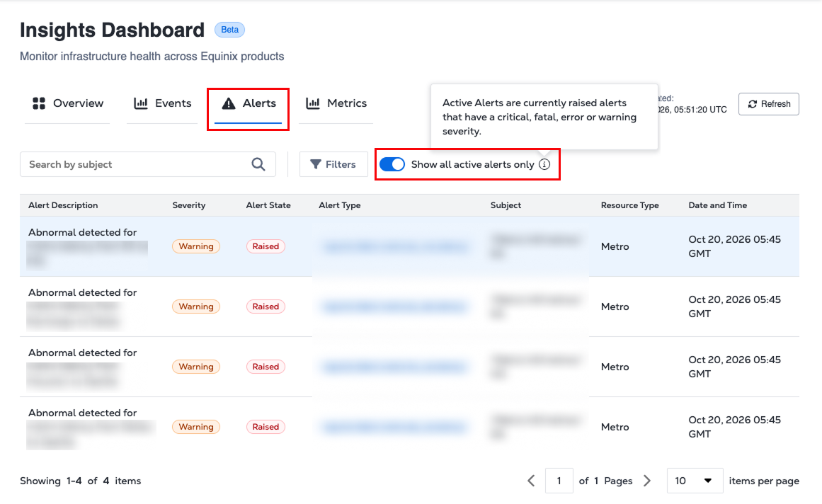The image size is (822, 504).
Task: Click the Alerts warning triangle icon
Action: [x=229, y=103]
